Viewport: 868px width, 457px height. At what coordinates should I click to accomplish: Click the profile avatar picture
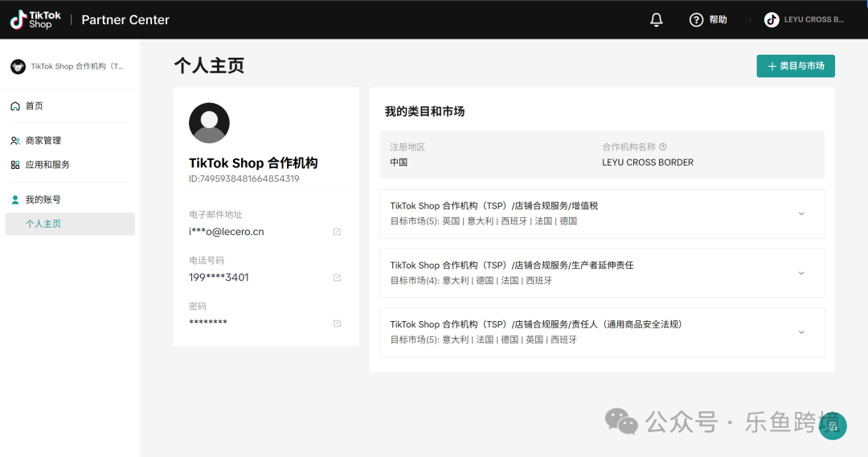[209, 123]
